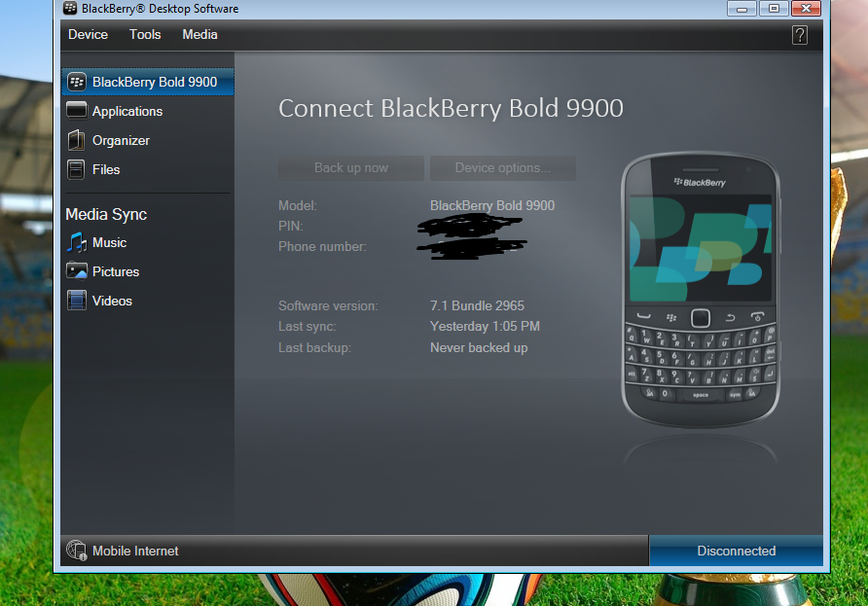Click the Files icon in sidebar
This screenshot has width=868, height=606.
[76, 169]
